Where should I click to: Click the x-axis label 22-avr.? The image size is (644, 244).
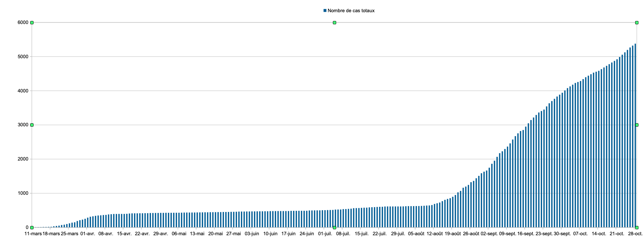[142, 234]
